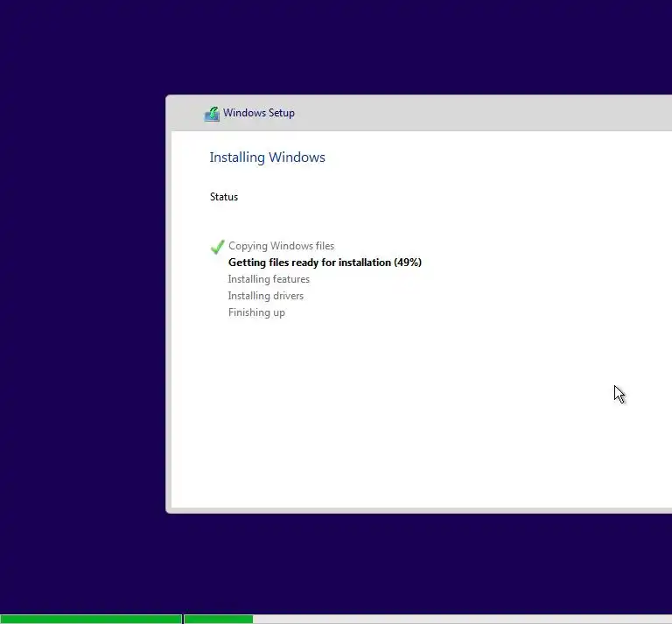Click the 'Windows Setup' title text
The height and width of the screenshot is (624, 672).
(x=259, y=113)
